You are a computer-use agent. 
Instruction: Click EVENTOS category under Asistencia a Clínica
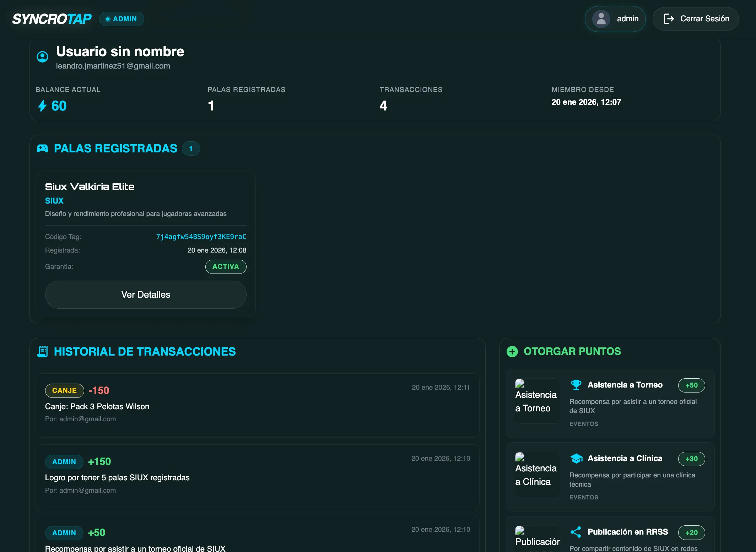[x=584, y=497]
